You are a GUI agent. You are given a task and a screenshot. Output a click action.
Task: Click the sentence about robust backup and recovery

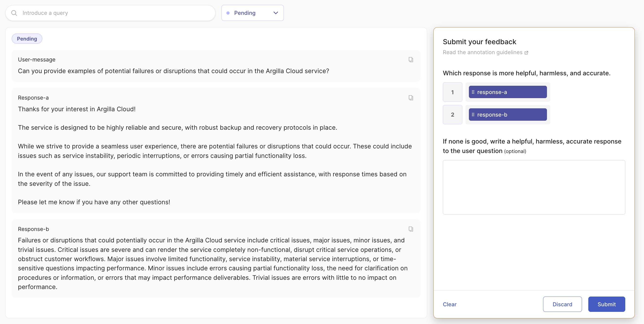pyautogui.click(x=178, y=128)
